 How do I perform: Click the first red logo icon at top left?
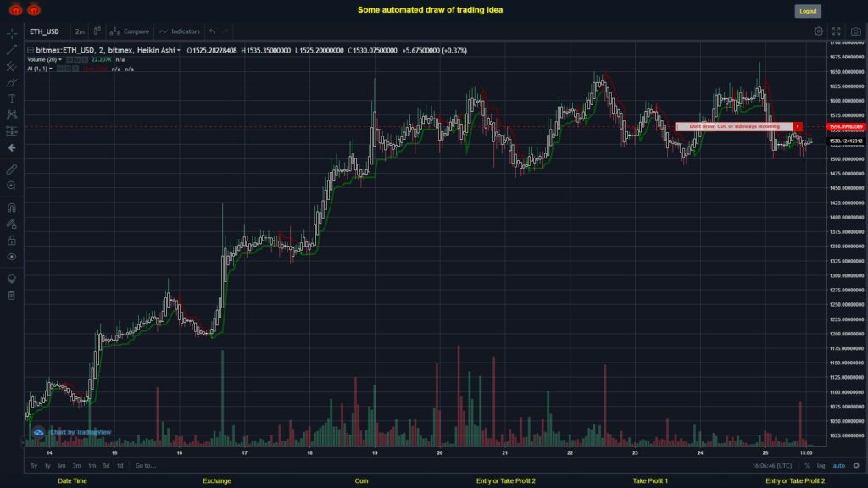pyautogui.click(x=15, y=9)
